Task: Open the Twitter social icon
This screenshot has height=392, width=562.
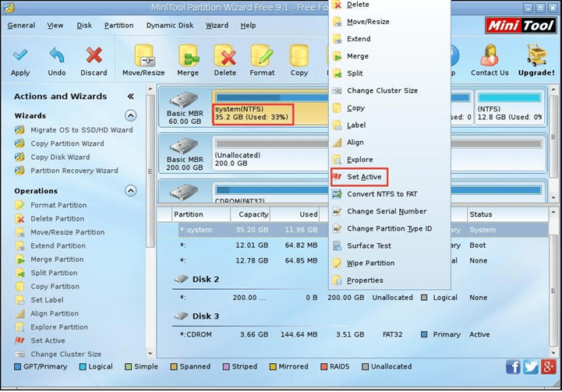Action: (531, 367)
